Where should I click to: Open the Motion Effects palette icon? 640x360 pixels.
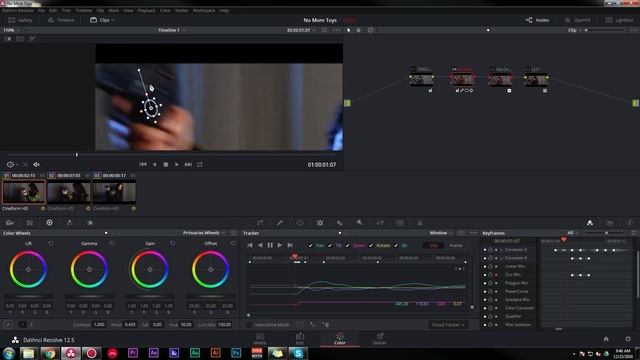90,223
